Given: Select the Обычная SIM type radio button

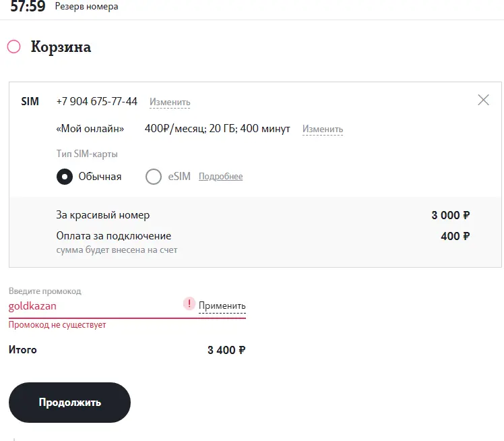Looking at the screenshot, I should [x=65, y=177].
